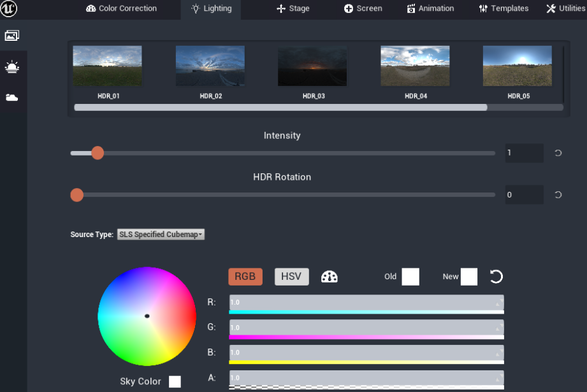Image resolution: width=587 pixels, height=392 pixels.
Task: Click the Source Type label
Action: click(92, 235)
